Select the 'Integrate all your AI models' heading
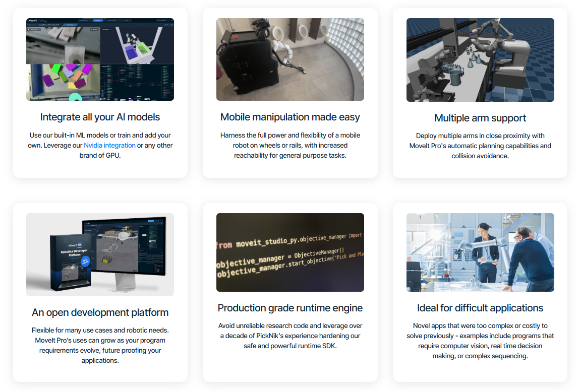 (100, 117)
